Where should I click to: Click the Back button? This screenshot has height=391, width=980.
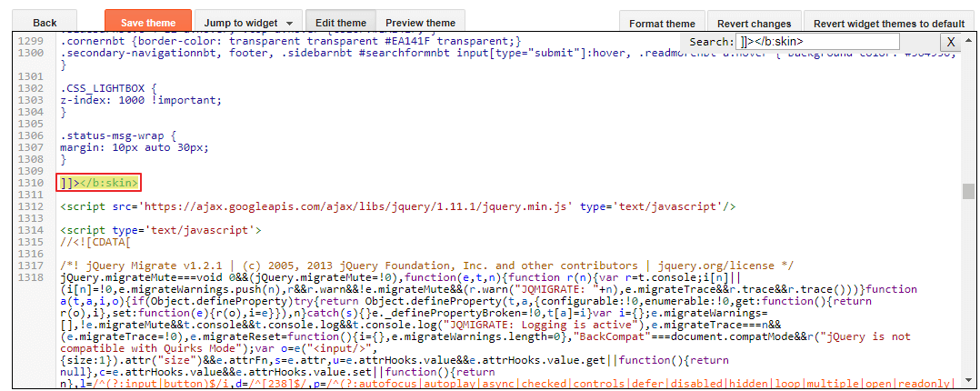(45, 23)
